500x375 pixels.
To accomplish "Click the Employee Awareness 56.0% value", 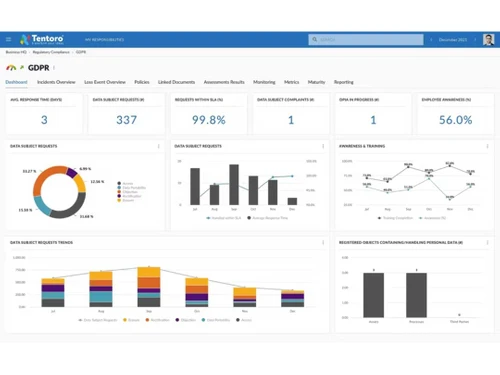I will pyautogui.click(x=455, y=120).
